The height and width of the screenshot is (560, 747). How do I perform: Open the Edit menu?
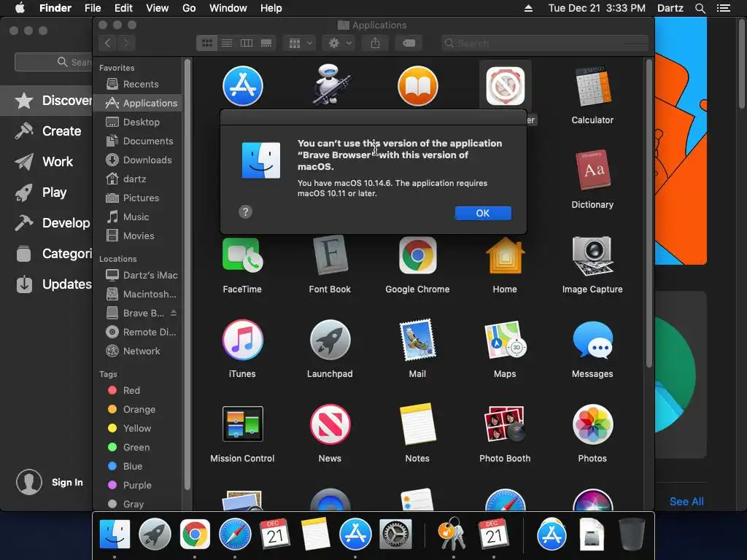click(123, 8)
